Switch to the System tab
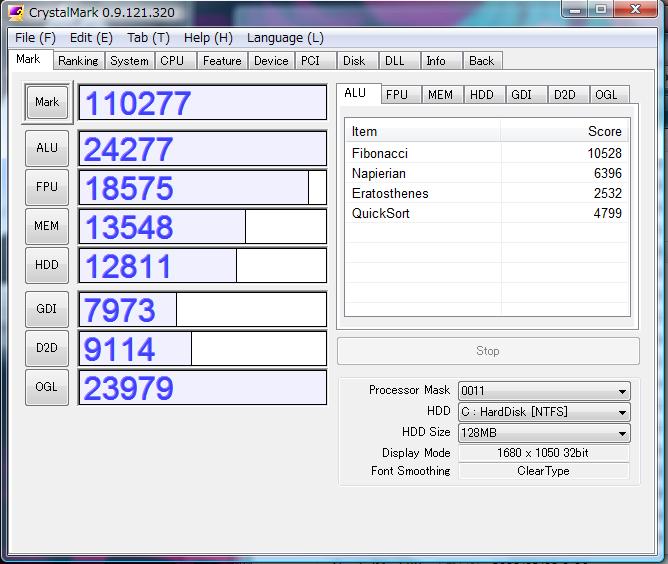668x564 pixels. coord(129,61)
